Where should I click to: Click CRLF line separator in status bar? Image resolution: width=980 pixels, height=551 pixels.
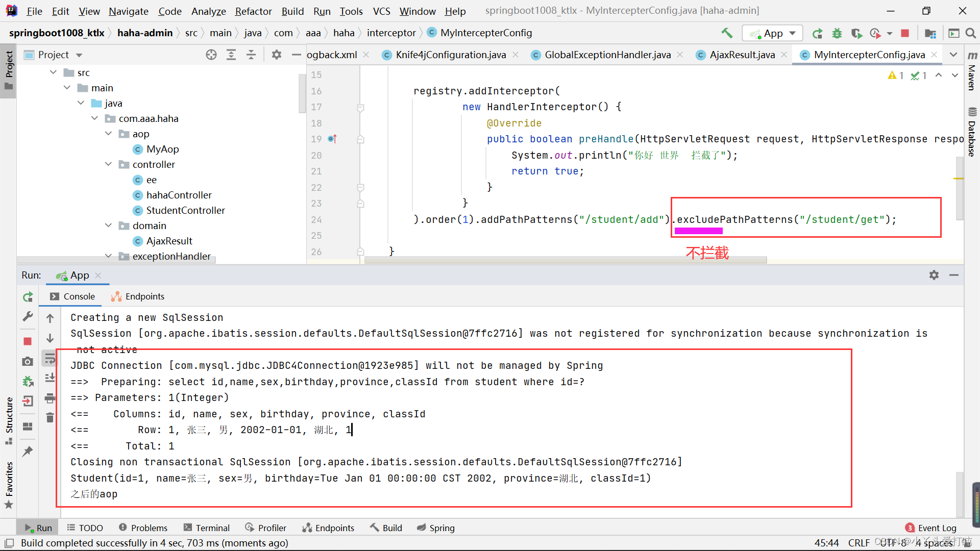point(859,543)
